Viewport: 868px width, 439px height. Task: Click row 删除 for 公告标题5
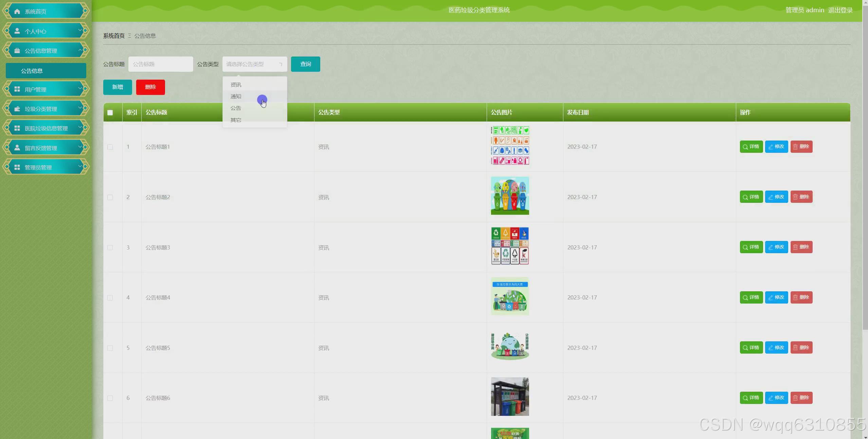click(x=801, y=348)
